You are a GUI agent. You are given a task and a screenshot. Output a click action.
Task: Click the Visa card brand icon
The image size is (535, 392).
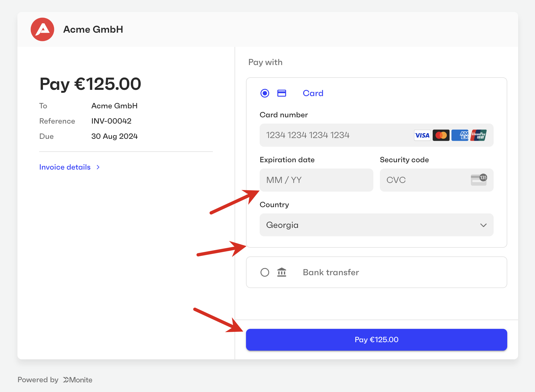pos(422,135)
